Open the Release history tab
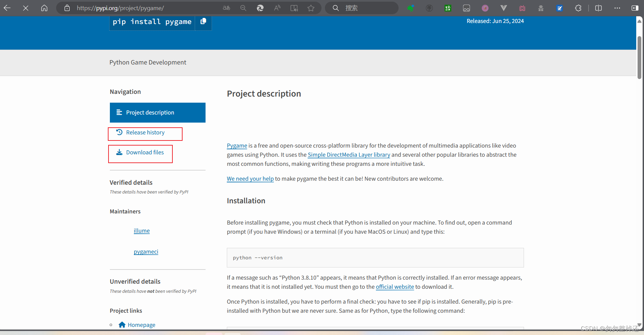Image resolution: width=644 pixels, height=335 pixels. (x=145, y=133)
